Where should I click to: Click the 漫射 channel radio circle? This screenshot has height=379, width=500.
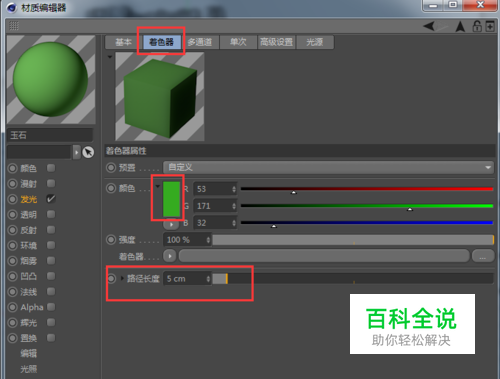click(12, 183)
